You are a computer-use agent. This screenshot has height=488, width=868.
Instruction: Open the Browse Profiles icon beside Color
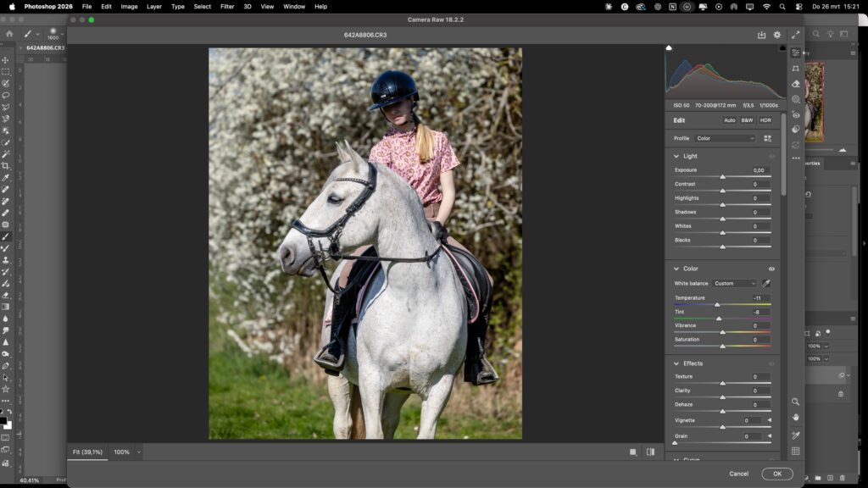pos(768,138)
